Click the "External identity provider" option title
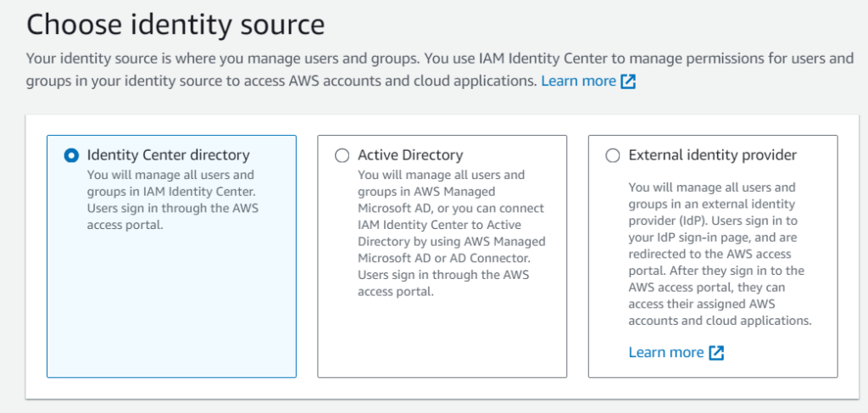The width and height of the screenshot is (868, 413). (x=712, y=155)
